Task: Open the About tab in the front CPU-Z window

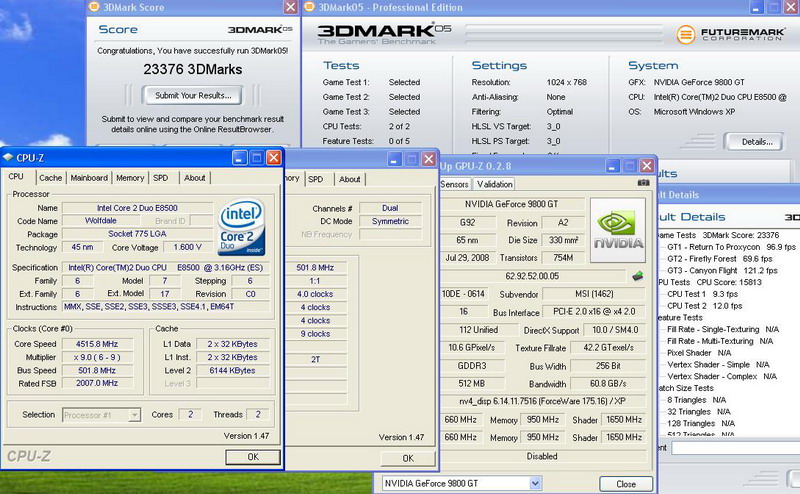Action: pos(194,178)
